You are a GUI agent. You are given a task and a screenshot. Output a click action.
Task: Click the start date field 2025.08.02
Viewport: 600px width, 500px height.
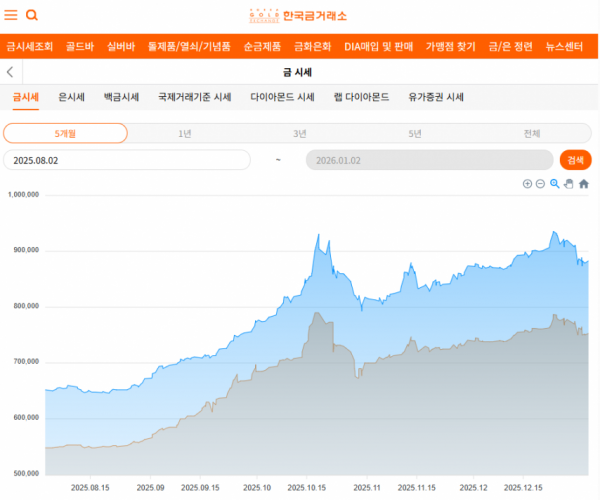(126, 160)
